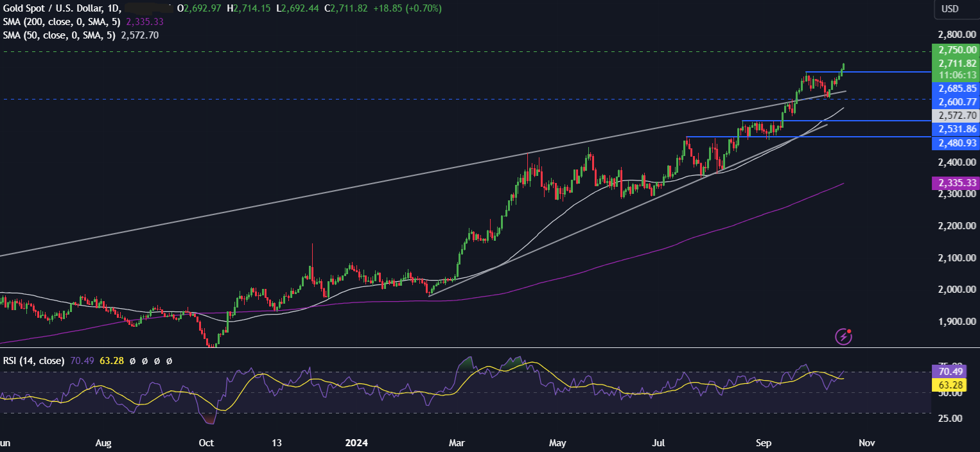Click the green 2,750.00 price label
This screenshot has height=452, width=980.
955,49
